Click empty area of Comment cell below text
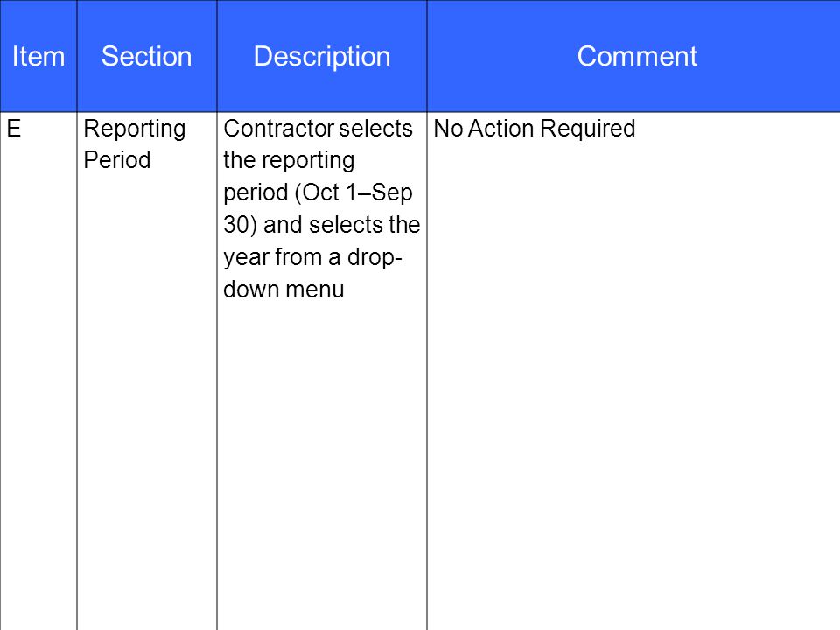This screenshot has width=840, height=630. [x=633, y=386]
